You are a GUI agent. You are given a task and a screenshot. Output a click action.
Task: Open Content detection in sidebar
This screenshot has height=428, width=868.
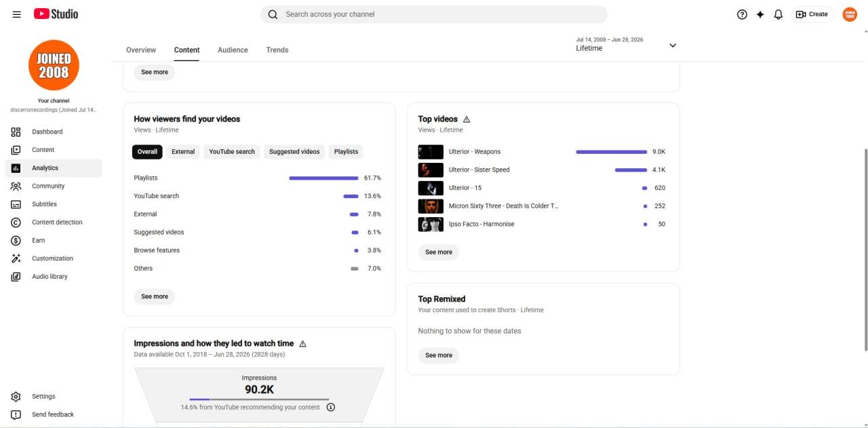(x=54, y=222)
